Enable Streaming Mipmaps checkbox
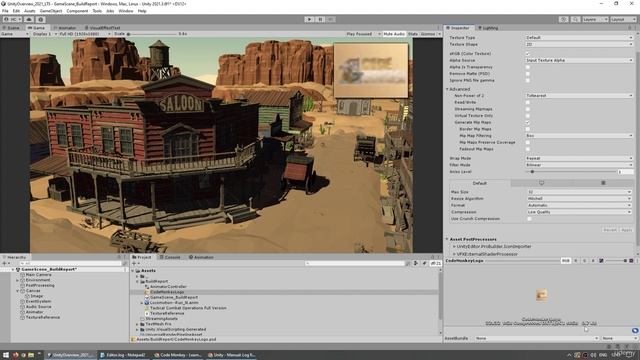This screenshot has width=640, height=360. point(528,109)
